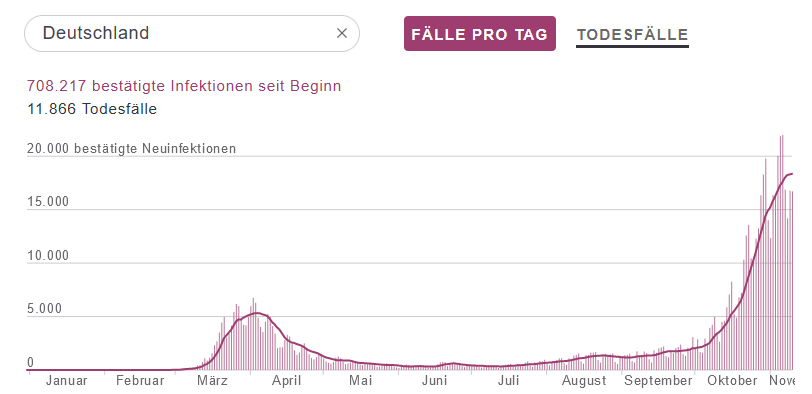Click the 20.000 bestätigte Neuinfektionen axis label
Screen dimensions: 812x394
(x=132, y=149)
